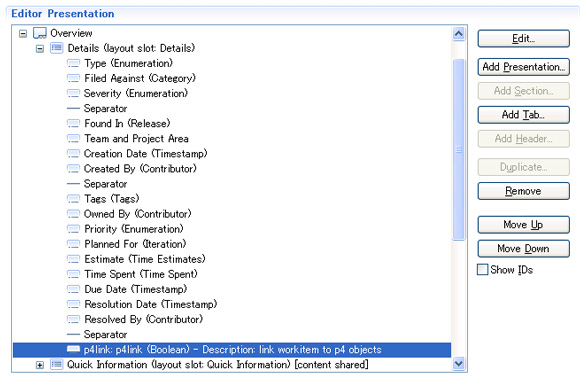
Task: Click the icon beside Created By (Contributor)
Action: (x=73, y=169)
